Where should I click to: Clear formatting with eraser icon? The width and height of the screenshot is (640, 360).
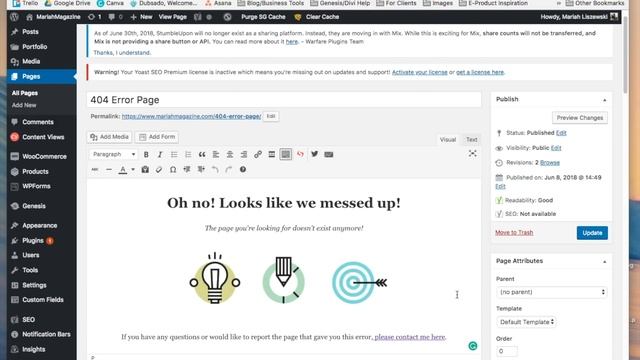click(x=159, y=169)
